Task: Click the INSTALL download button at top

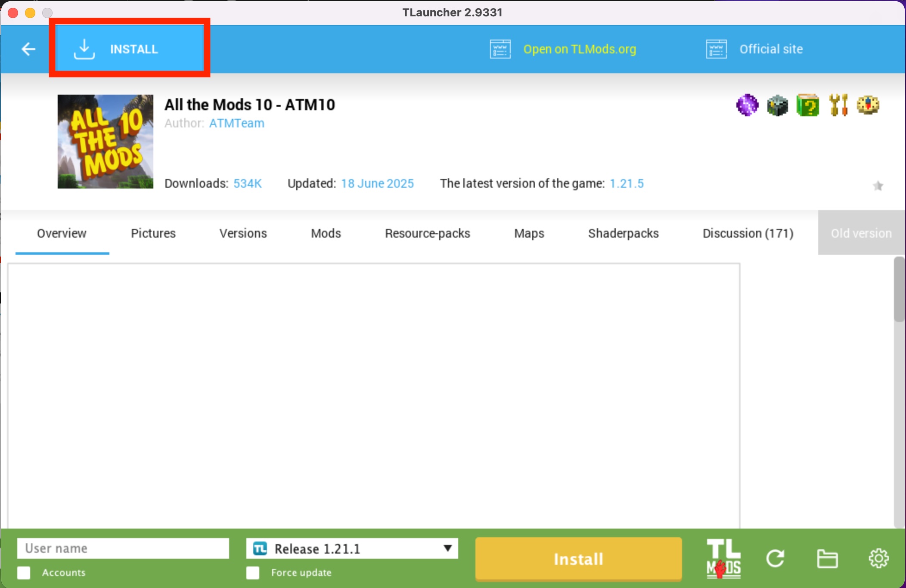Action: [130, 49]
